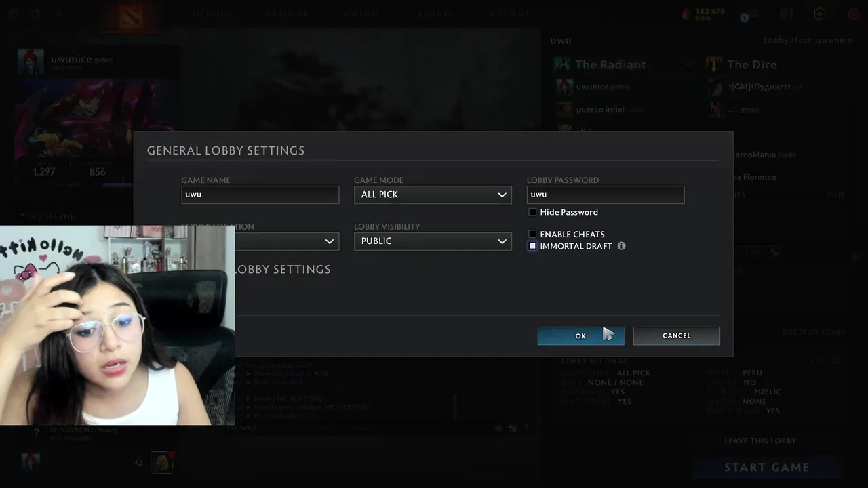
Task: Click the Dire team logo icon
Action: [714, 64]
